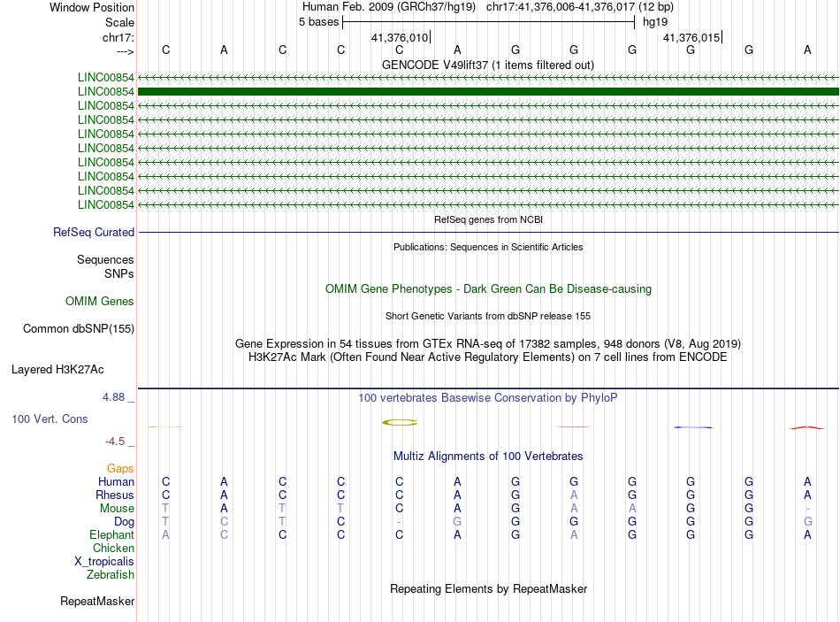Click the "chr17:" label on the left
840x622 pixels.
[x=118, y=37]
